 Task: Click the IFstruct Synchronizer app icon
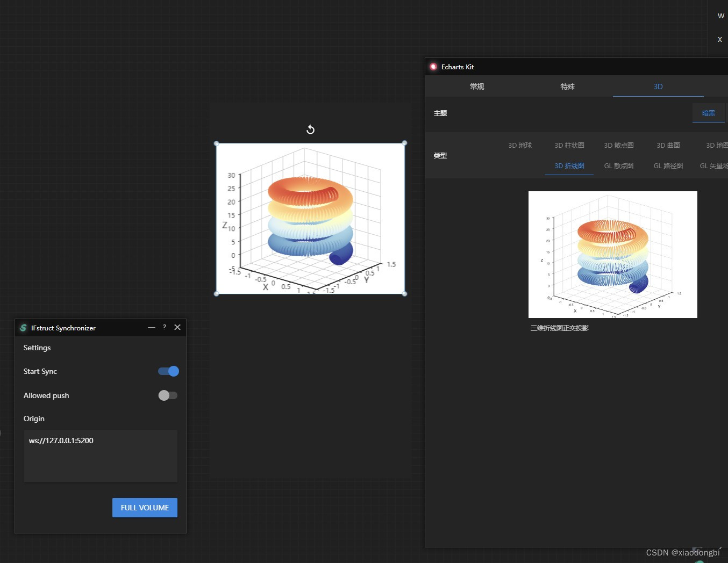(x=23, y=328)
